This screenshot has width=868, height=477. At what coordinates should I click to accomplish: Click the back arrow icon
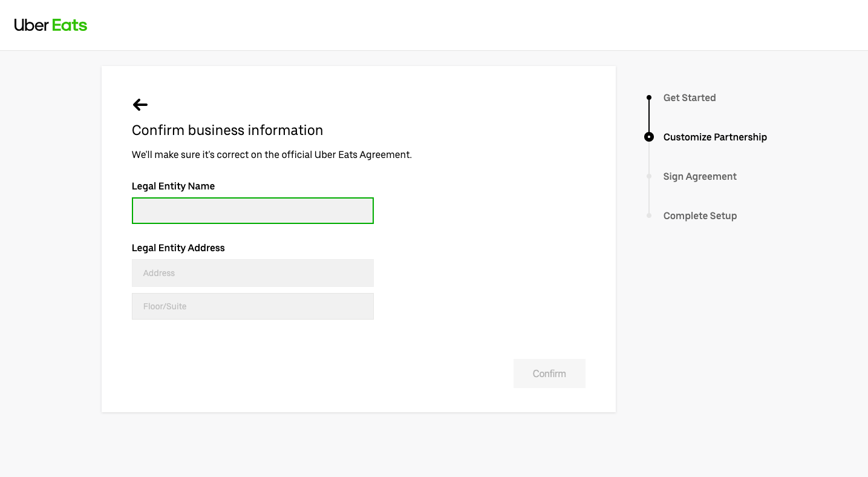tap(140, 105)
